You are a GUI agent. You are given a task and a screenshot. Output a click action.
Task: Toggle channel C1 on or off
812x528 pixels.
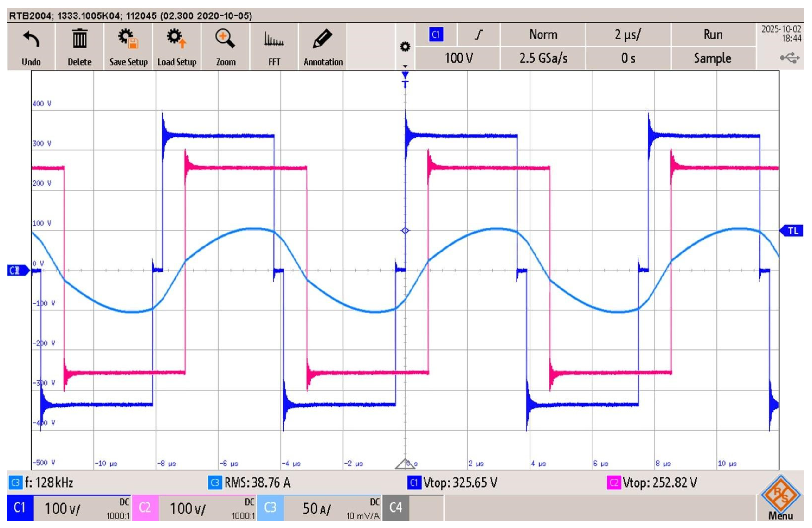click(20, 508)
